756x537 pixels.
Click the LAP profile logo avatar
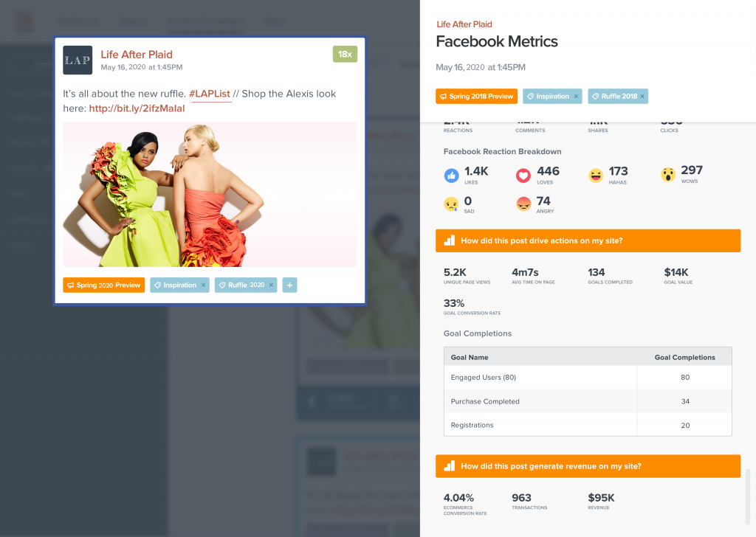78,60
